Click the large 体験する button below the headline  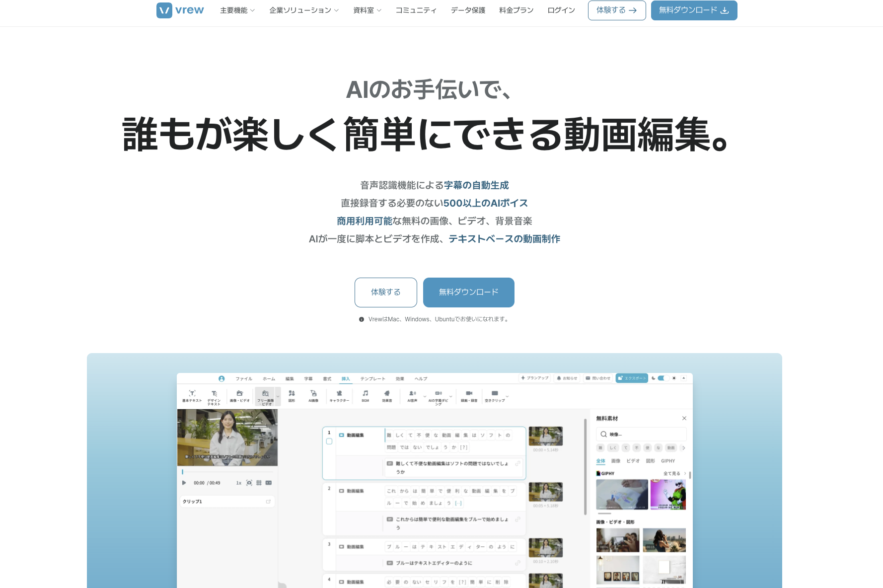tap(386, 293)
